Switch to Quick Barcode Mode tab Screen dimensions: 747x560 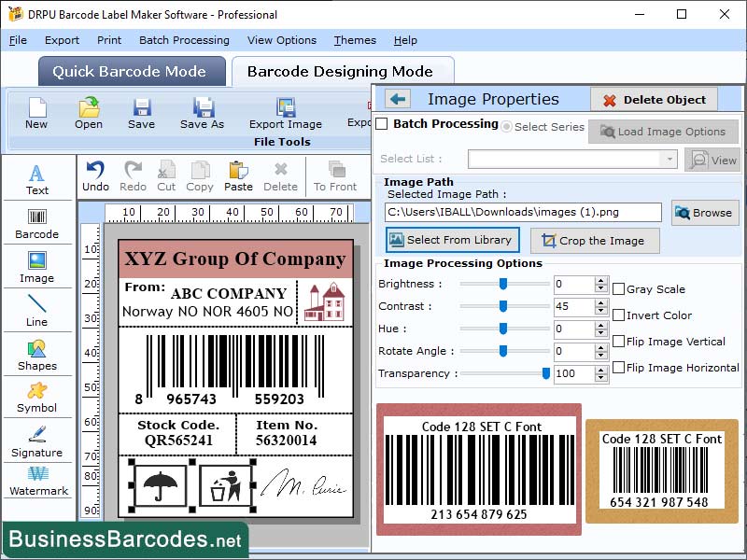131,71
